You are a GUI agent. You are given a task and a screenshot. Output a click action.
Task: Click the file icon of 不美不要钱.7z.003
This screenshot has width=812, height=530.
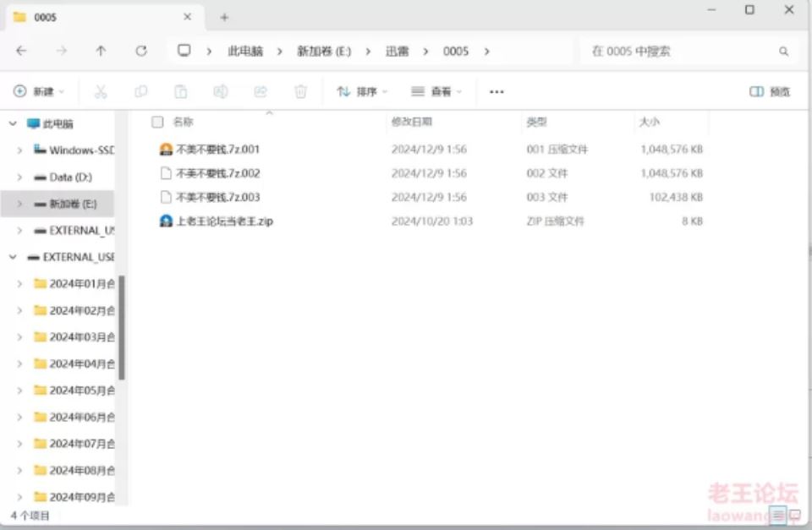coord(166,197)
